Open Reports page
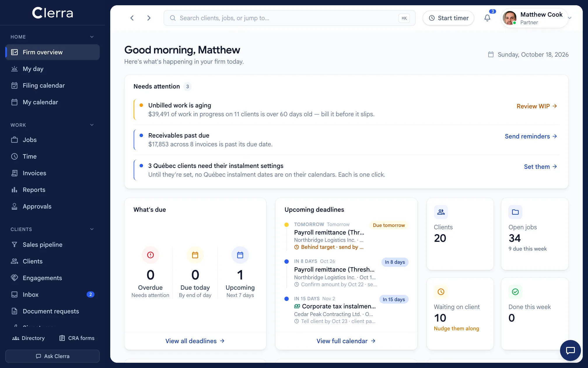 52,190
